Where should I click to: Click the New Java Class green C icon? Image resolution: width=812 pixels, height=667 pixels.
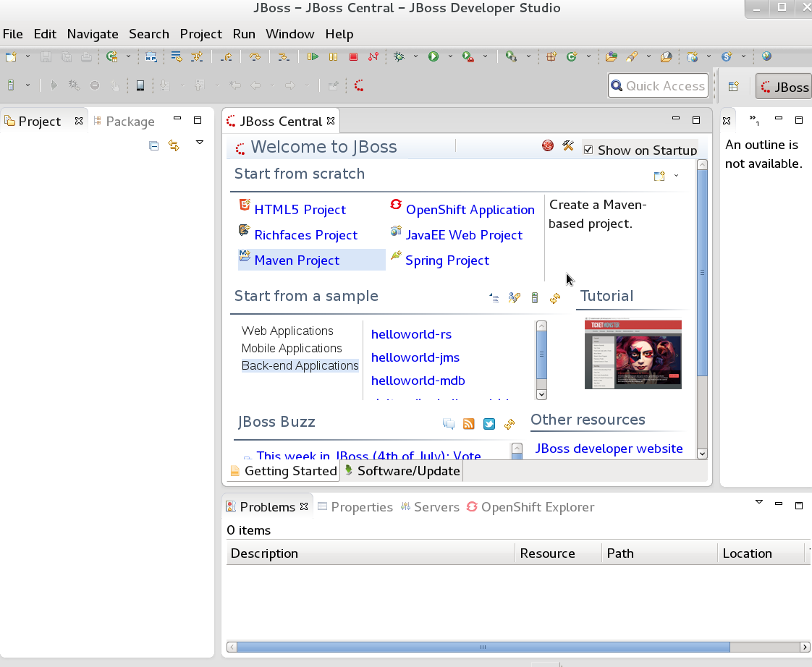(572, 56)
